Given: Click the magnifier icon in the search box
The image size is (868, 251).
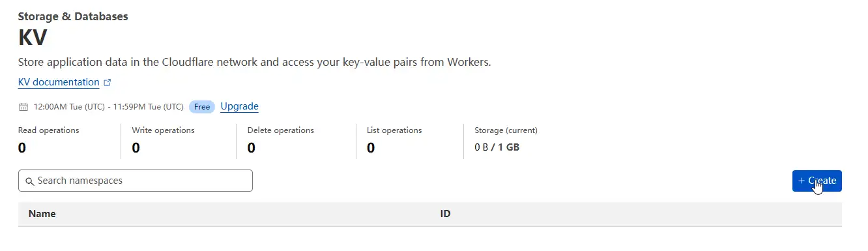Looking at the screenshot, I should [x=29, y=181].
